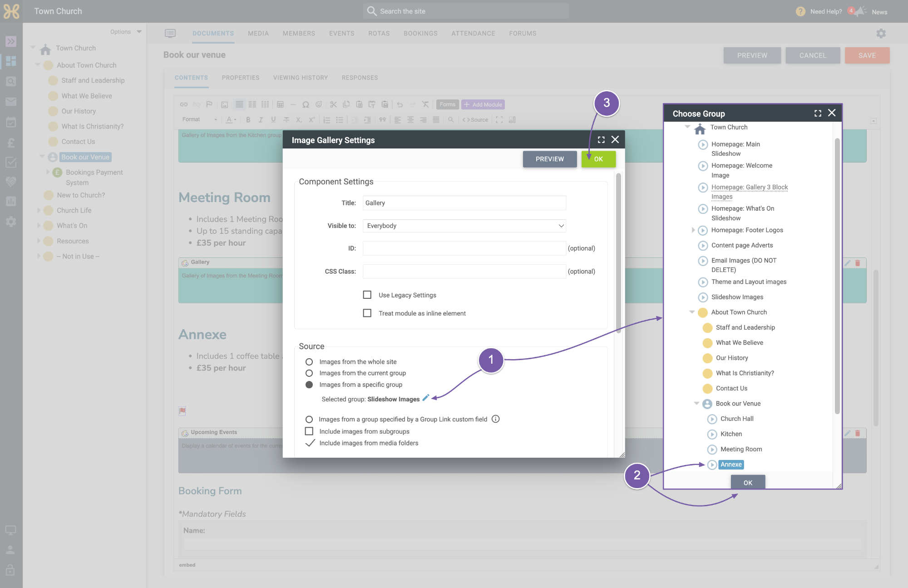
Task: Click the Source code view icon
Action: tap(475, 120)
